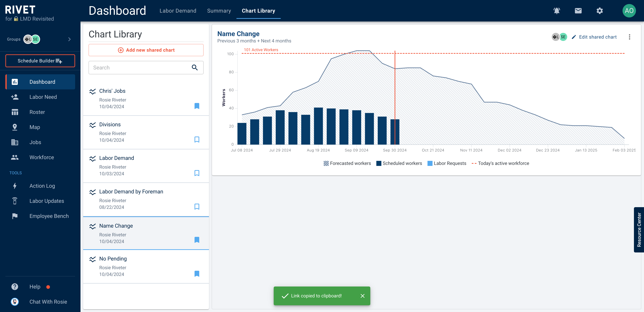Click the Chat With Rosie avatar icon

(15, 302)
